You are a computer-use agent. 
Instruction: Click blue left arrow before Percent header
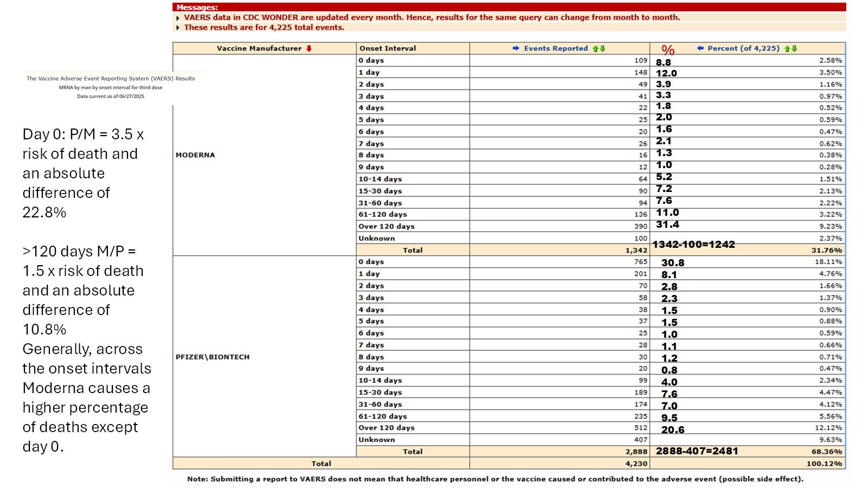pyautogui.click(x=700, y=48)
